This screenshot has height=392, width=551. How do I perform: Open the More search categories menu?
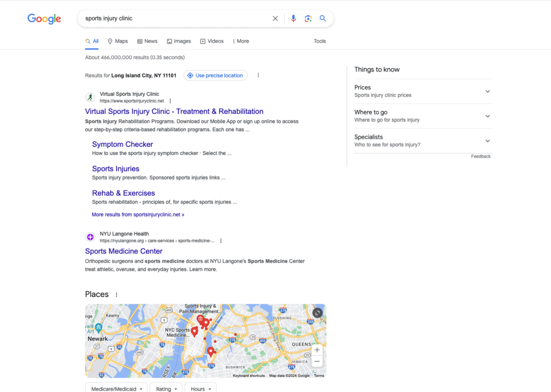(x=241, y=41)
